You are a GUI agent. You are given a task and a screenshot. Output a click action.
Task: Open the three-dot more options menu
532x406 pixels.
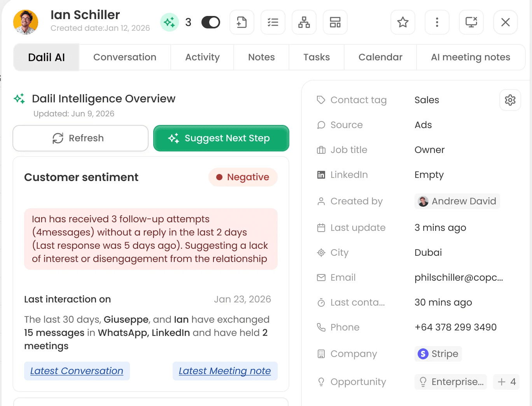437,22
